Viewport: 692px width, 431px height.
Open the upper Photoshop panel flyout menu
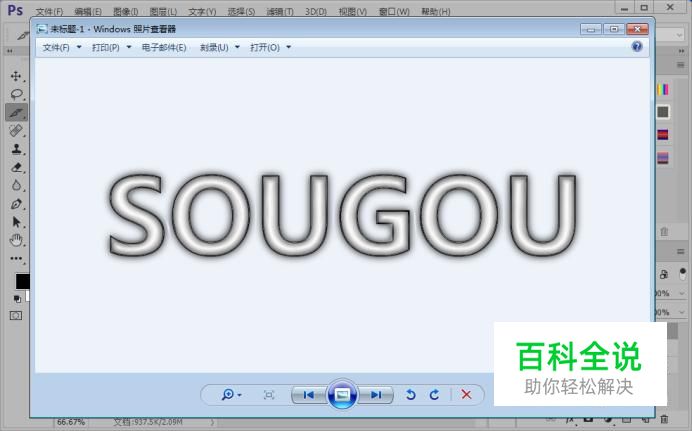tap(681, 65)
